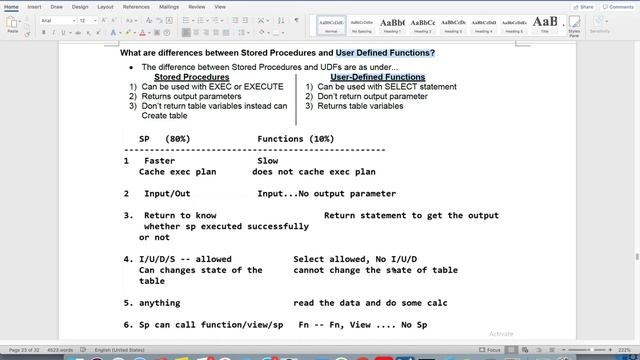This screenshot has height=360, width=640.
Task: Open the References ribbon tab
Action: pos(136,7)
